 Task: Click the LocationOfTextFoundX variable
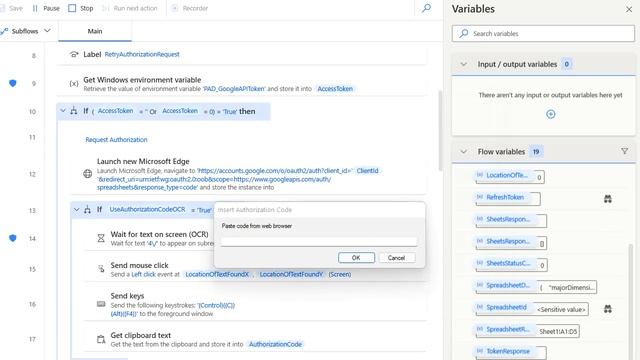click(217, 274)
